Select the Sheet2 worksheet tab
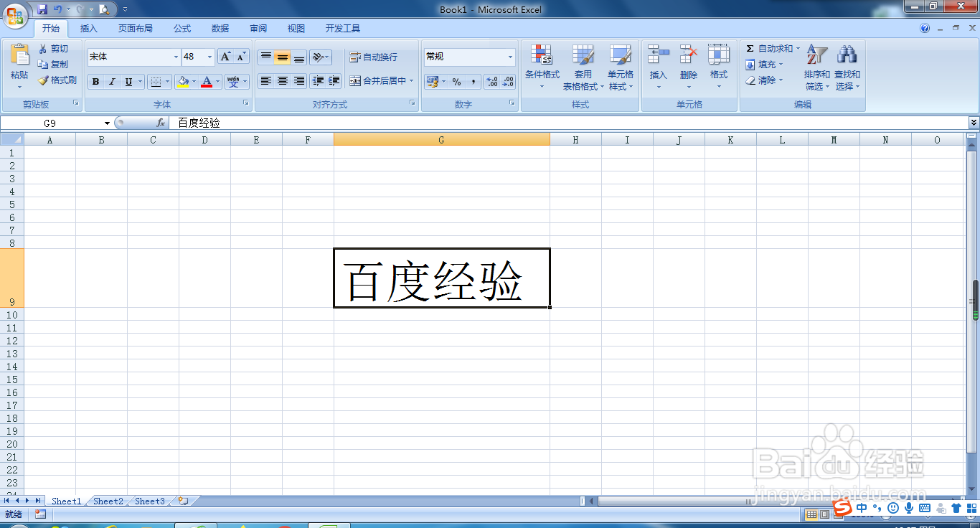Screen dimensions: 980x528 108,501
